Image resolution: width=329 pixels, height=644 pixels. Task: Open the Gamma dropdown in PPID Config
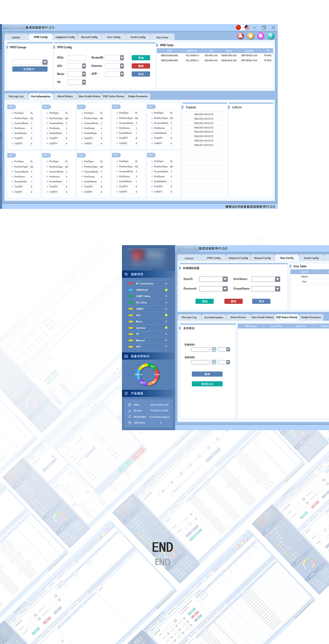point(122,66)
